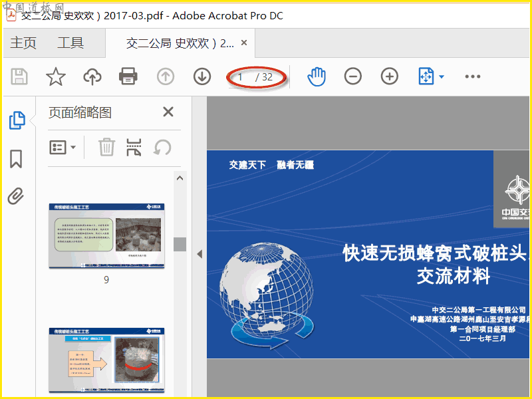Screen dimensions: 532x399
Task: Switch to the 主页 tab
Action: coord(23,43)
